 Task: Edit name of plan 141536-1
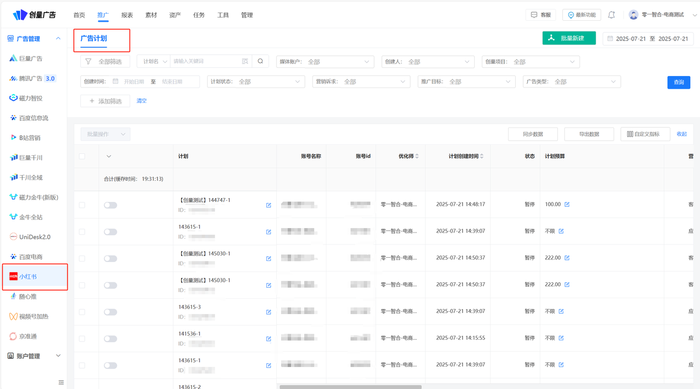268,339
